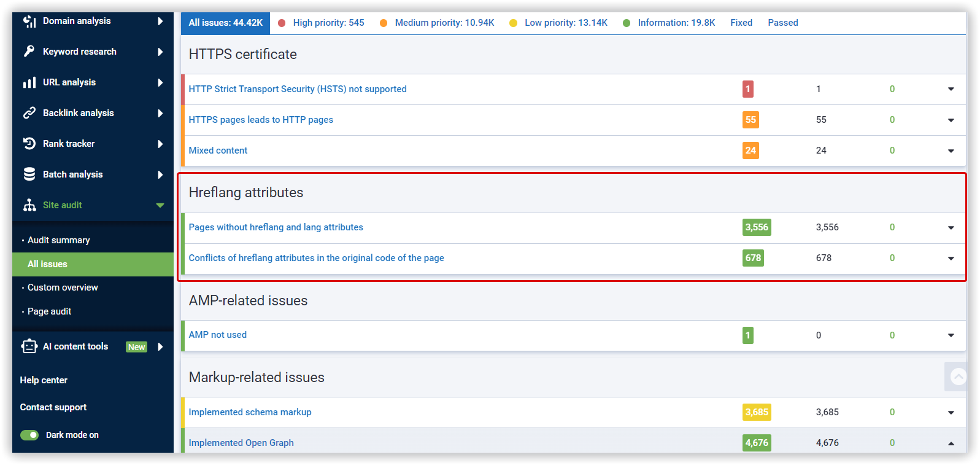Click the Keyword research key icon
Viewport: 980px width, 465px height.
[x=29, y=52]
